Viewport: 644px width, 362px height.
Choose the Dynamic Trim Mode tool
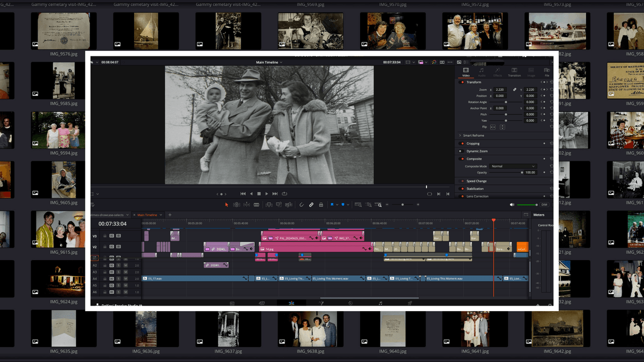pos(247,204)
